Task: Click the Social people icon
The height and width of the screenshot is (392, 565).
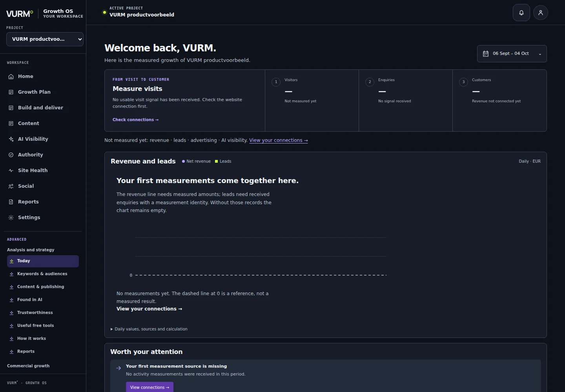Action: (x=11, y=186)
